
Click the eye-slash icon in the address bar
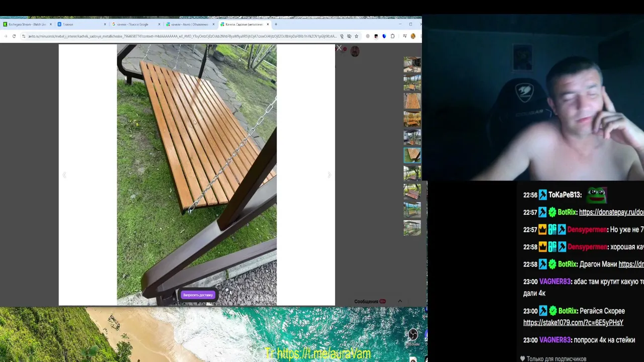click(x=349, y=36)
